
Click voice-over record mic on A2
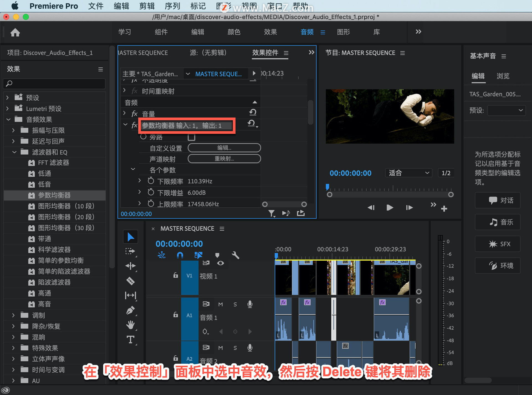[x=250, y=348]
